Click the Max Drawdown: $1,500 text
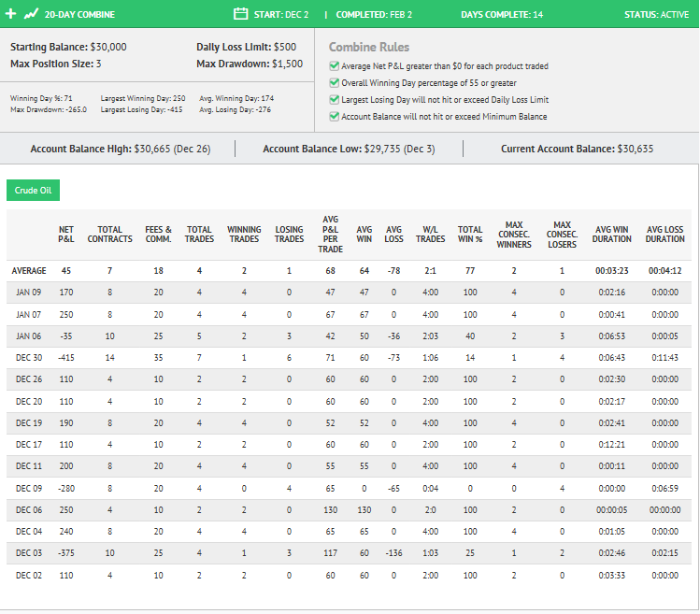The width and height of the screenshot is (700, 614). coord(250,64)
